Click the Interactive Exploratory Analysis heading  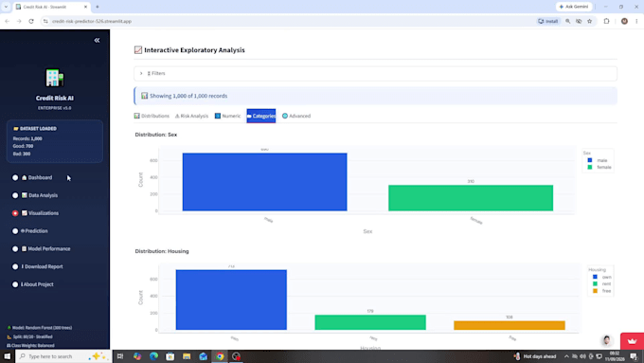pos(194,50)
